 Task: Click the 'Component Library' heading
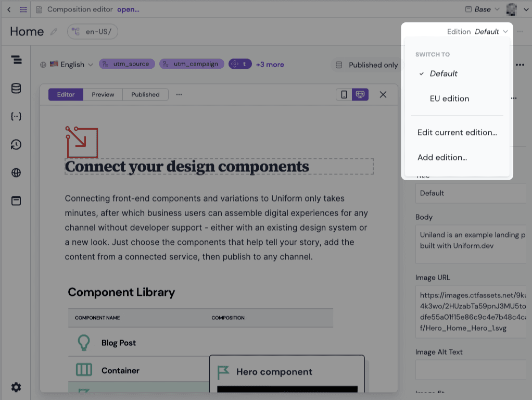coord(121,292)
